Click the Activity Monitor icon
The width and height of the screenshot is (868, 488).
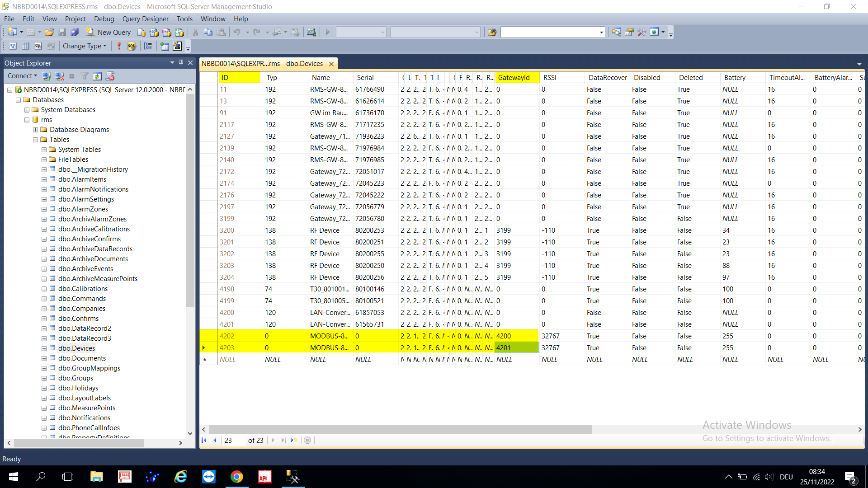(311, 32)
